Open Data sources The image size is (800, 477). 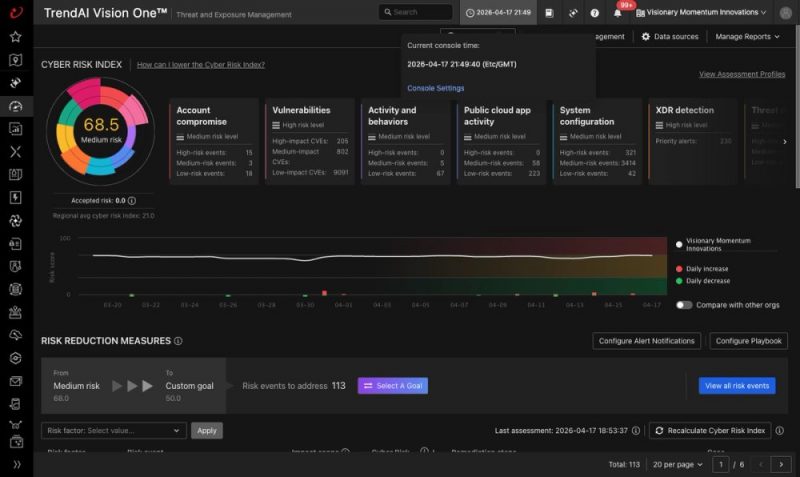(670, 37)
